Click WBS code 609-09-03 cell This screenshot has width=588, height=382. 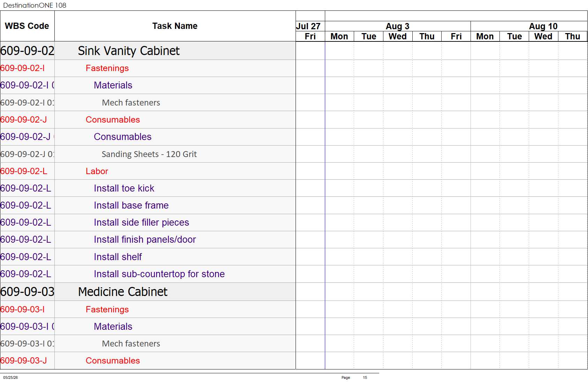[x=27, y=292]
